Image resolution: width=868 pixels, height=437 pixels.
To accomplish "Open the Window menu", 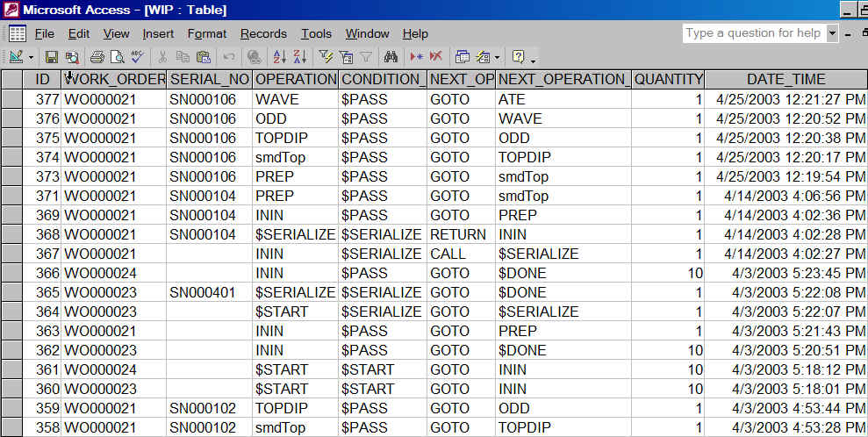I will [368, 33].
